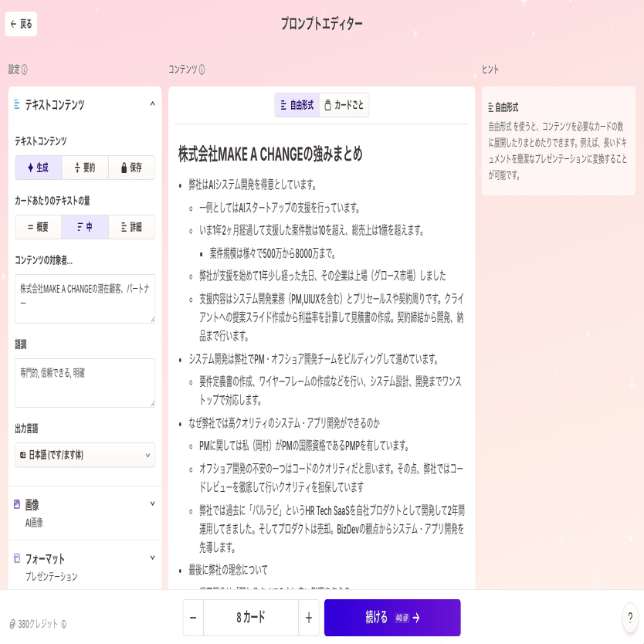Expand the フォーマット section
This screenshot has height=644, width=644.
click(x=152, y=558)
